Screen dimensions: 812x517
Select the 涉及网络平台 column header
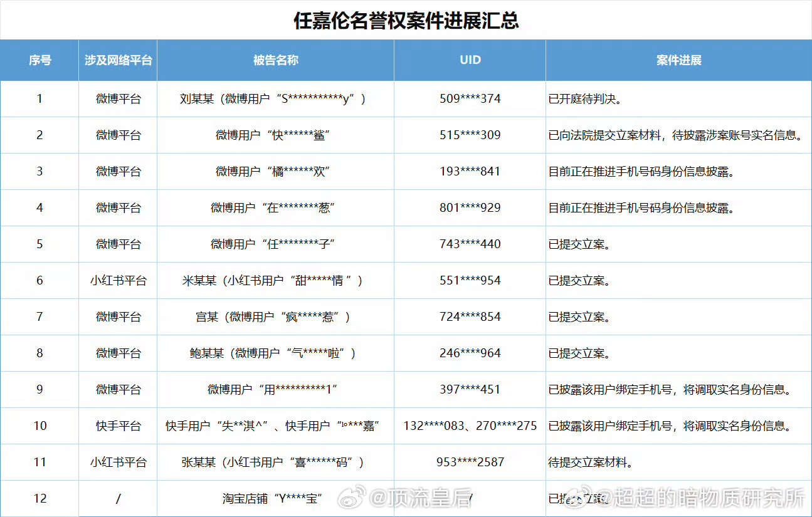(x=117, y=60)
